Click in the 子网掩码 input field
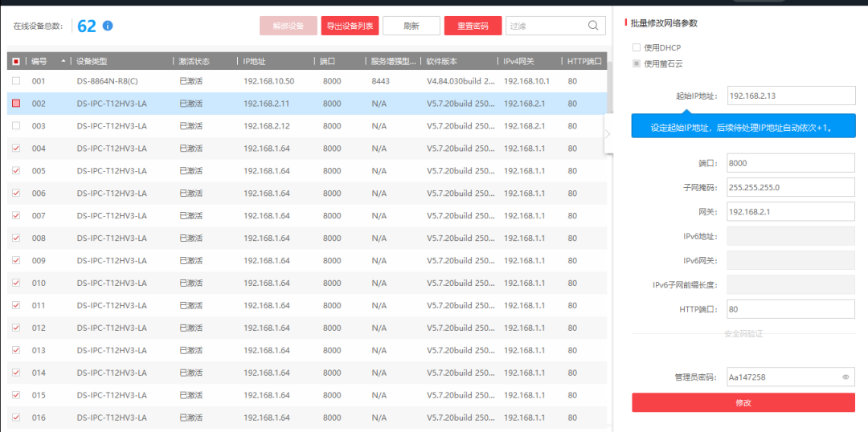 pyautogui.click(x=790, y=187)
